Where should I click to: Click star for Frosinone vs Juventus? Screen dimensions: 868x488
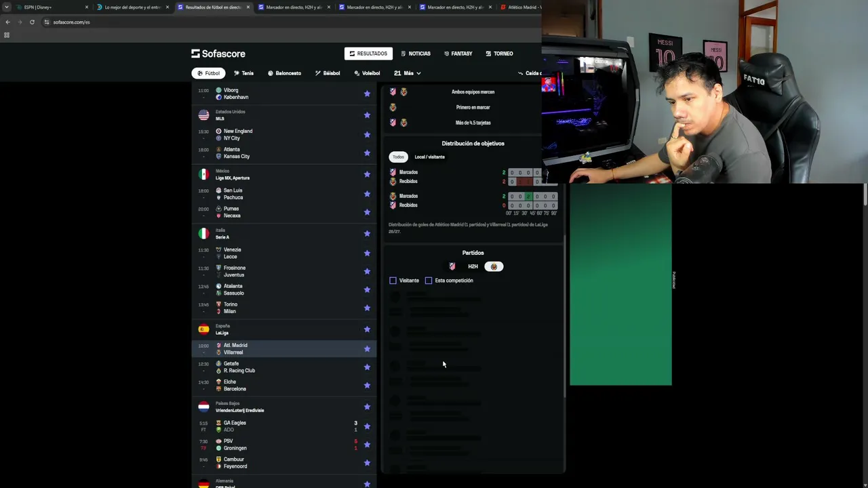(367, 272)
